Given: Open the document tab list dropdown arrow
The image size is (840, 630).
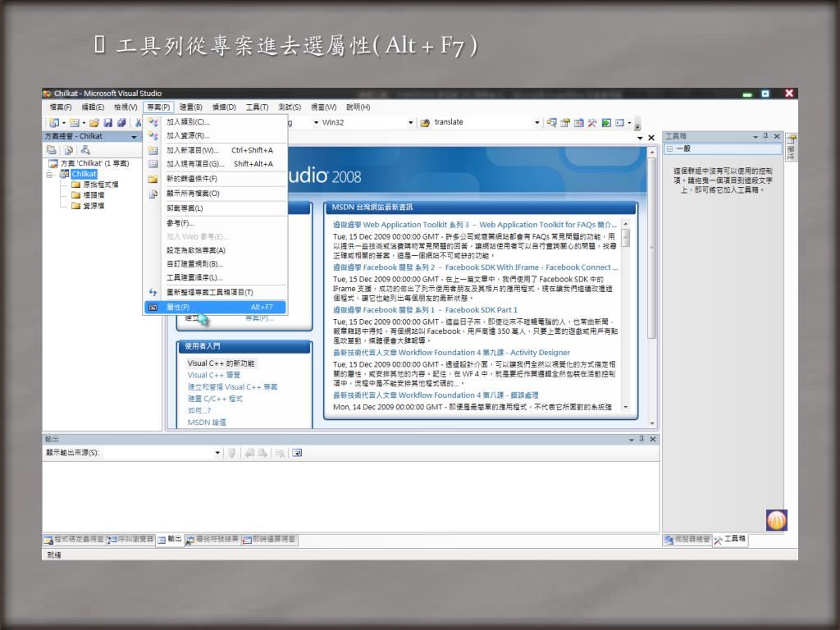Looking at the screenshot, I should click(x=640, y=138).
